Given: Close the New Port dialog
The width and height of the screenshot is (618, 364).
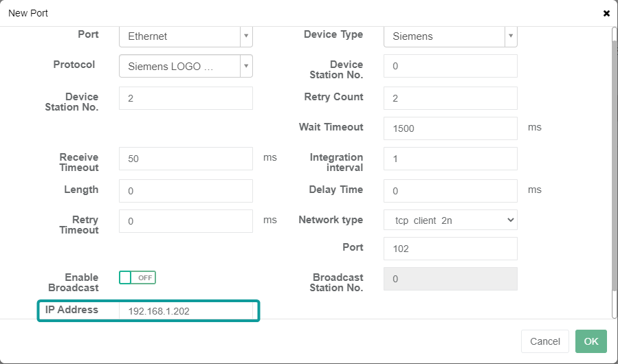Looking at the screenshot, I should pyautogui.click(x=606, y=13).
